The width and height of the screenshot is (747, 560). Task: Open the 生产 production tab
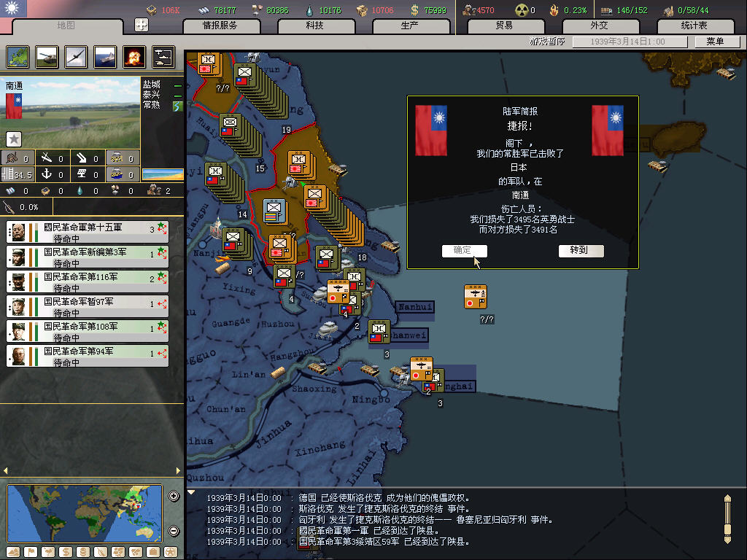point(410,26)
